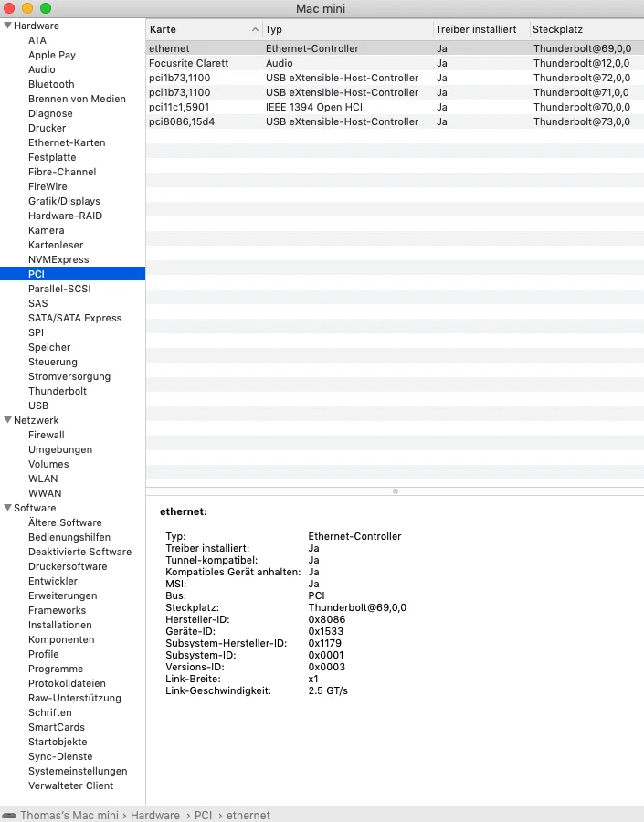Select Frameworks under Software
Screen dimensions: 644x822
pyautogui.click(x=58, y=610)
